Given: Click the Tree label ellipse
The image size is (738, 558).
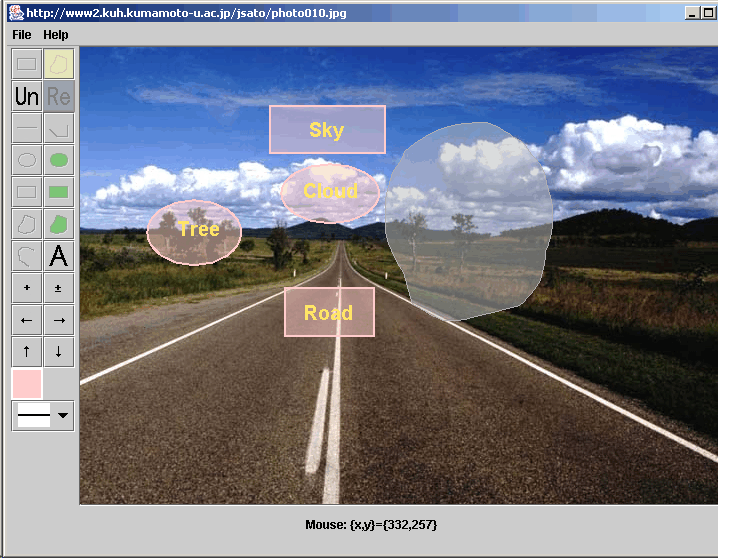Looking at the screenshot, I should point(194,232).
